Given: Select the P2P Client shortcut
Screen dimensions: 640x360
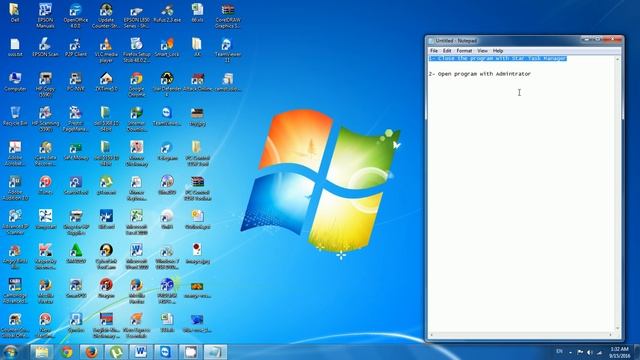Looking at the screenshot, I should pyautogui.click(x=76, y=47).
